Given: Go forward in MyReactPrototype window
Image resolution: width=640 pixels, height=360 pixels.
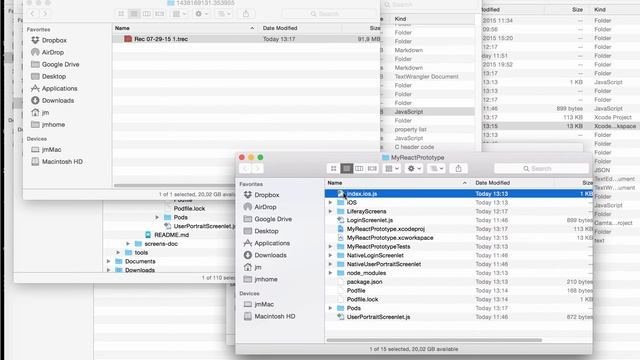Looking at the screenshot, I should (258, 169).
